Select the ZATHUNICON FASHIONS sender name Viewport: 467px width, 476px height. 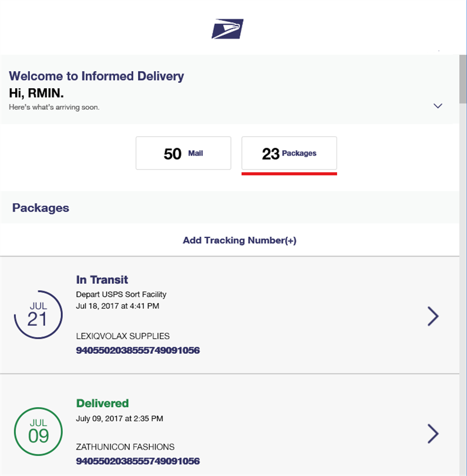click(125, 447)
